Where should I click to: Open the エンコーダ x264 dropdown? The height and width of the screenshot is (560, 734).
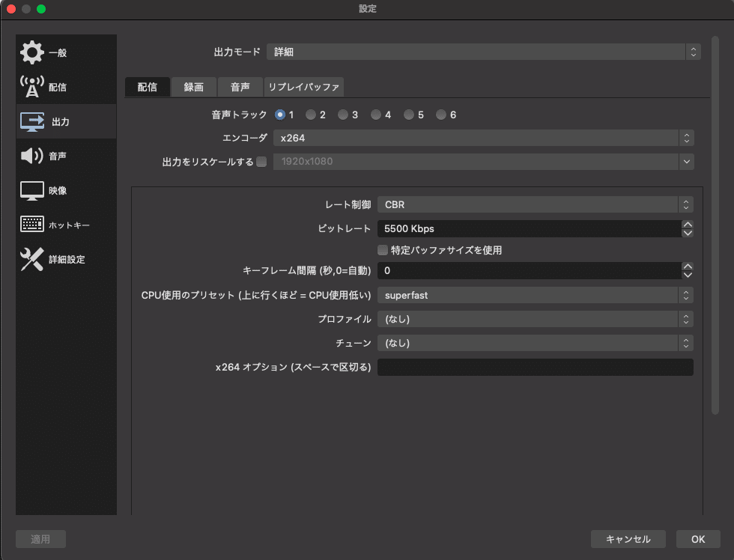(484, 138)
